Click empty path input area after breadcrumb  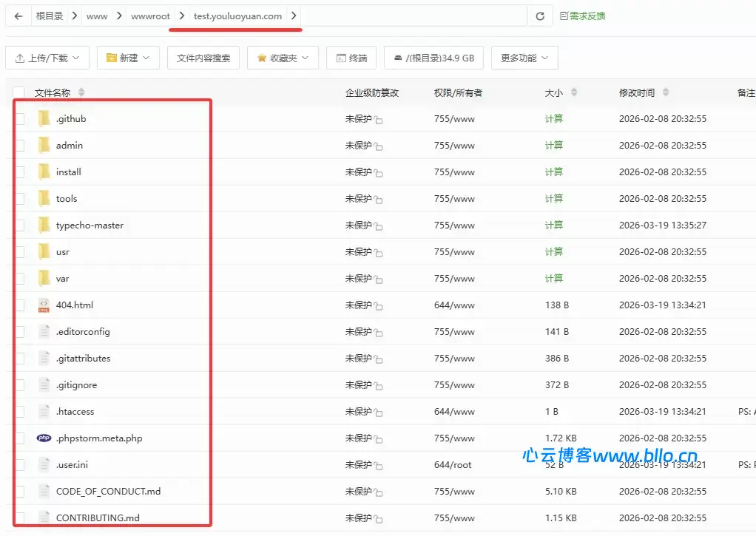[414, 16]
